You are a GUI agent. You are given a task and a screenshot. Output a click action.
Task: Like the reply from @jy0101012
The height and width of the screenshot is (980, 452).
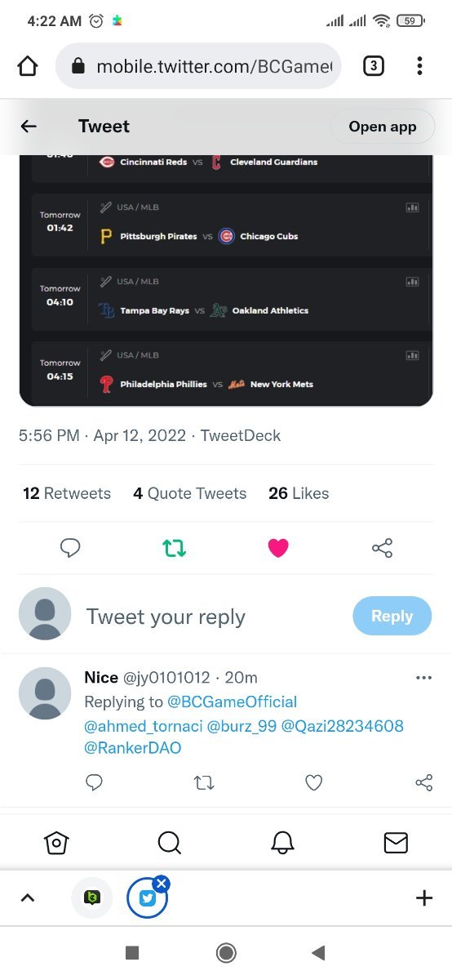(x=314, y=782)
